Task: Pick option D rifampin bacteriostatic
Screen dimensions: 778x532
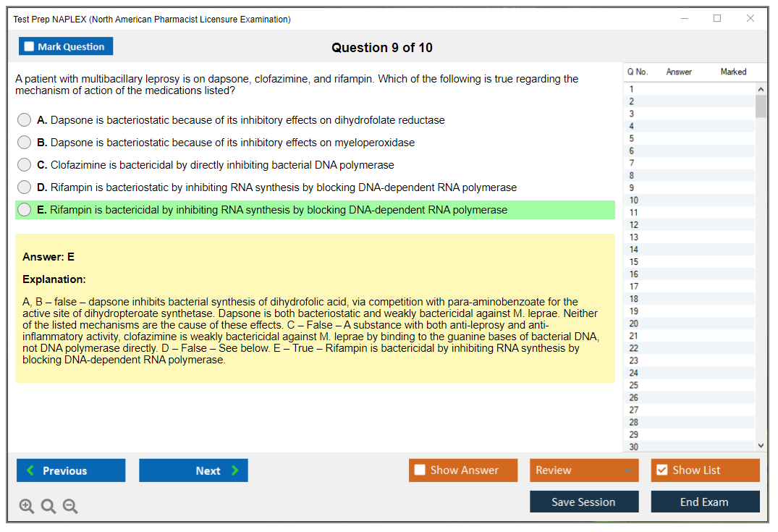Action: [x=25, y=187]
